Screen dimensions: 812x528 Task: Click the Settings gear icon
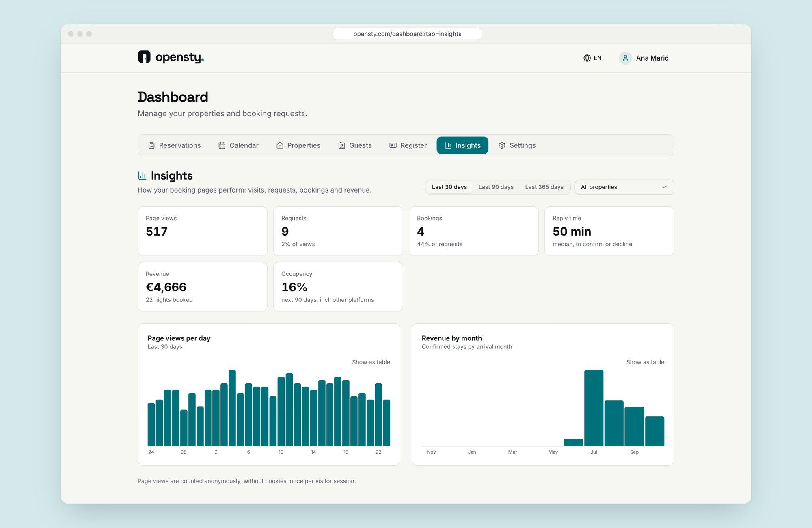(502, 145)
